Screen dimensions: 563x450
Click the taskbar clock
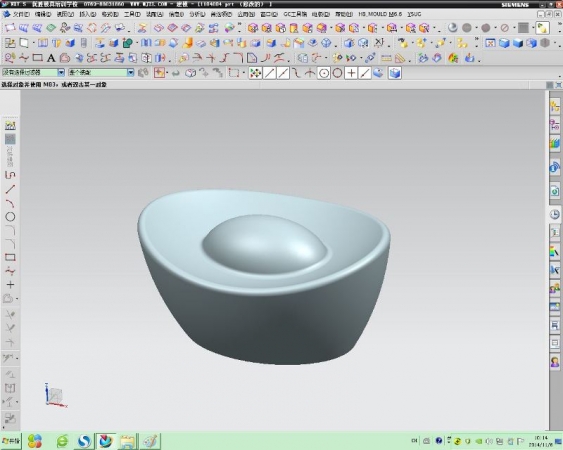[x=541, y=441]
